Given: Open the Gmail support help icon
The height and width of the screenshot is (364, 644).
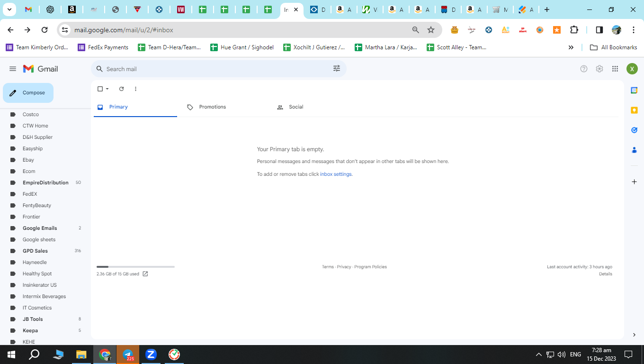Looking at the screenshot, I should pos(584,69).
